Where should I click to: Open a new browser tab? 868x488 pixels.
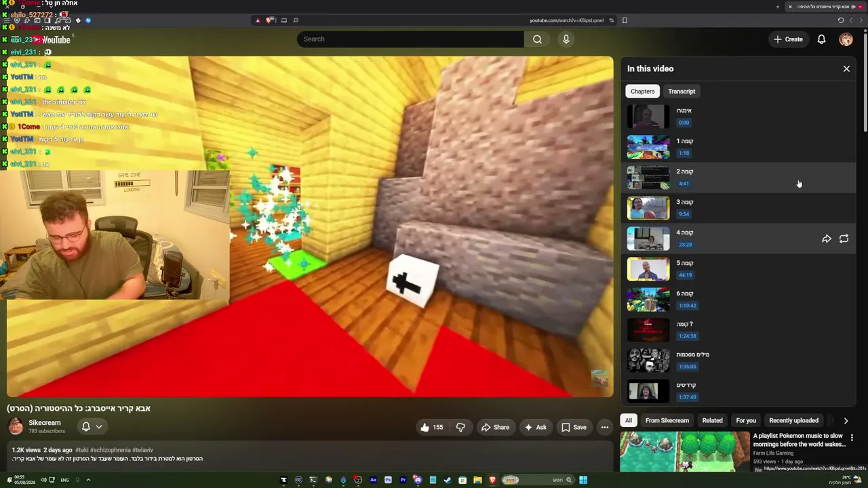coord(778,7)
